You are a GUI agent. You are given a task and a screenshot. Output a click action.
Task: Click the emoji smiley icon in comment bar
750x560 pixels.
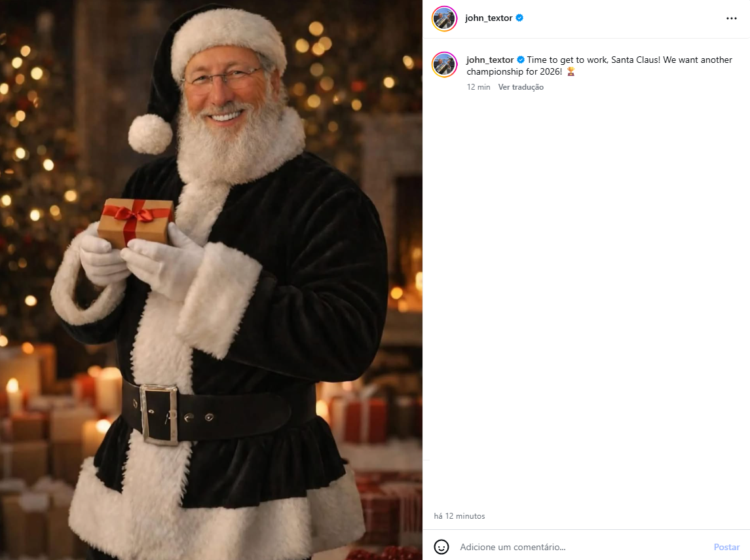[441, 547]
